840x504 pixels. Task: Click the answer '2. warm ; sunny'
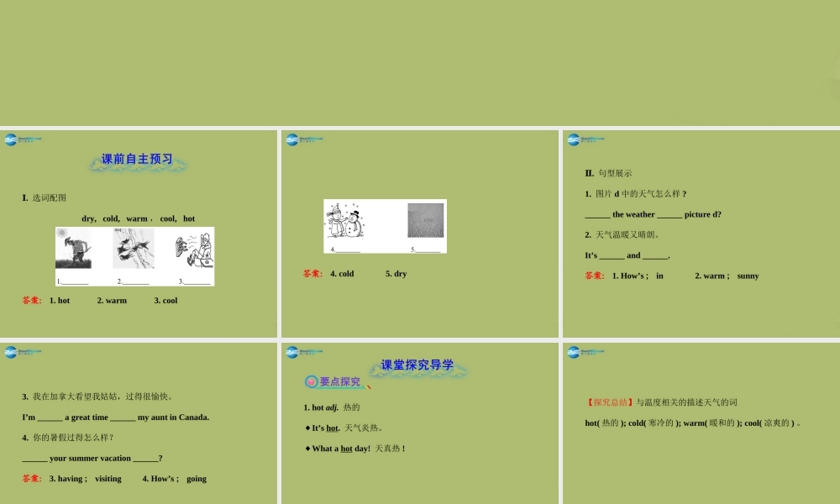click(727, 276)
